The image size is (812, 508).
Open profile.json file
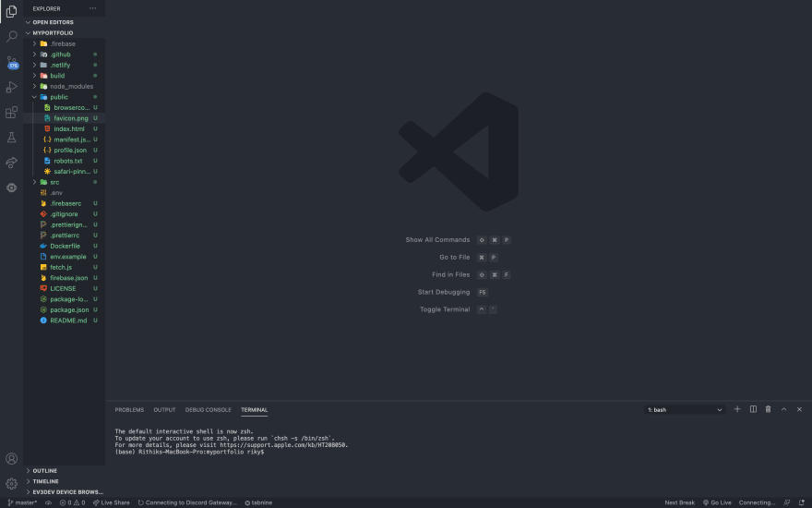click(x=65, y=150)
